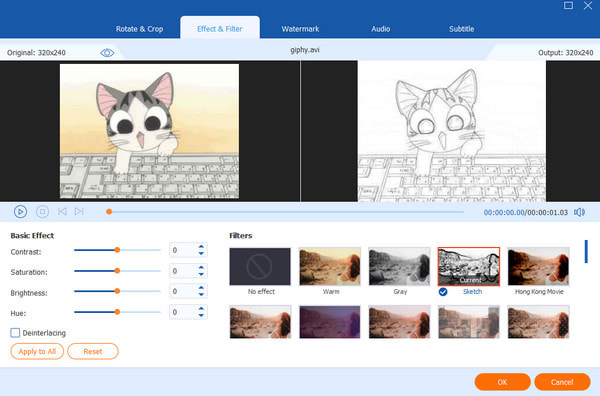Switch to the Watermark tab
This screenshot has width=600, height=396.
(x=300, y=29)
